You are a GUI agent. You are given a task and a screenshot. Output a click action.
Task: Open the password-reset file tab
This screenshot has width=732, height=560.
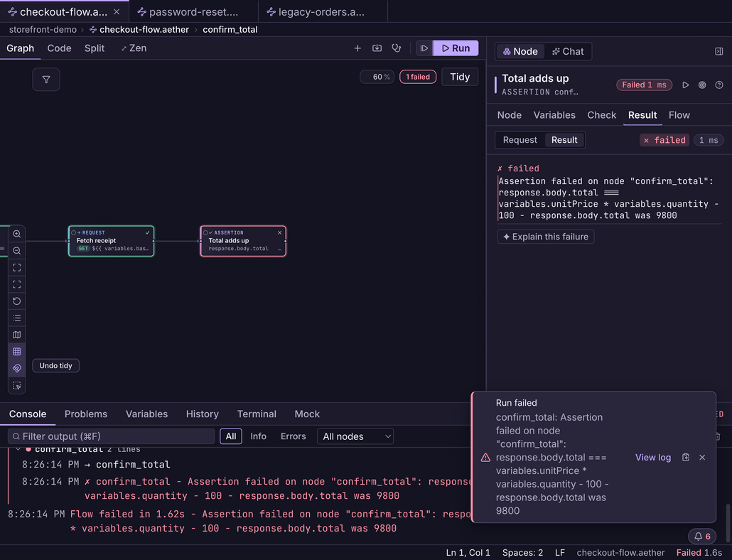pyautogui.click(x=193, y=11)
